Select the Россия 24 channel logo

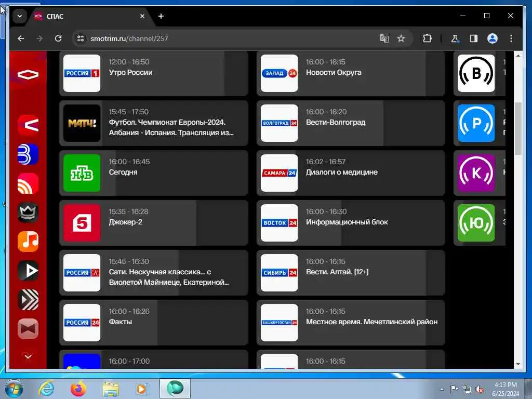82,323
